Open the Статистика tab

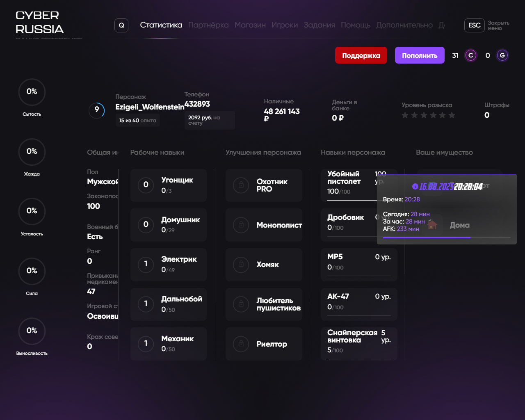pyautogui.click(x=161, y=25)
